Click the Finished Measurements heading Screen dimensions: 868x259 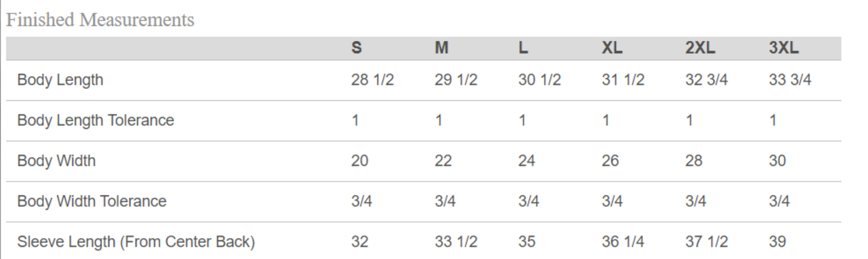click(100, 20)
